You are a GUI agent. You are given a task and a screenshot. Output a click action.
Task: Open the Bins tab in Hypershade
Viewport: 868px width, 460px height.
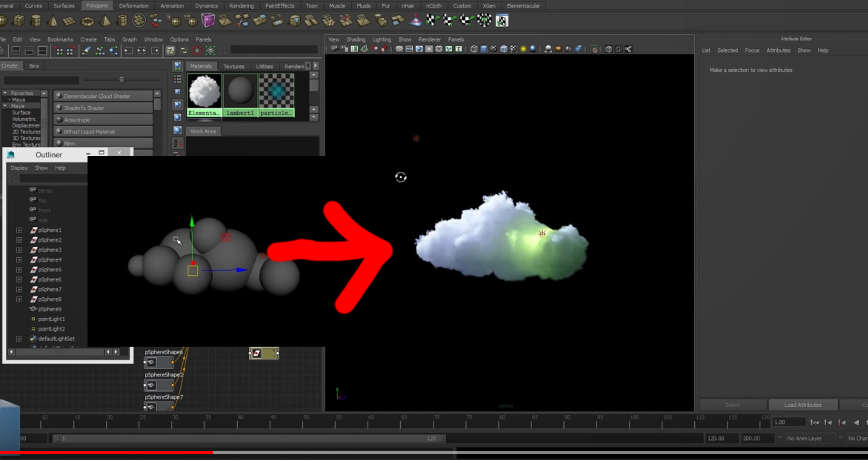[x=34, y=66]
